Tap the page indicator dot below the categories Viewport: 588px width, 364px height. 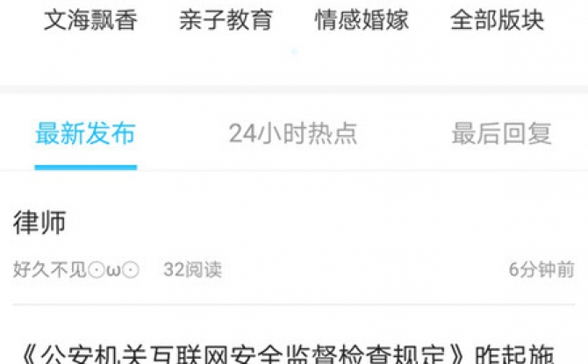(294, 52)
